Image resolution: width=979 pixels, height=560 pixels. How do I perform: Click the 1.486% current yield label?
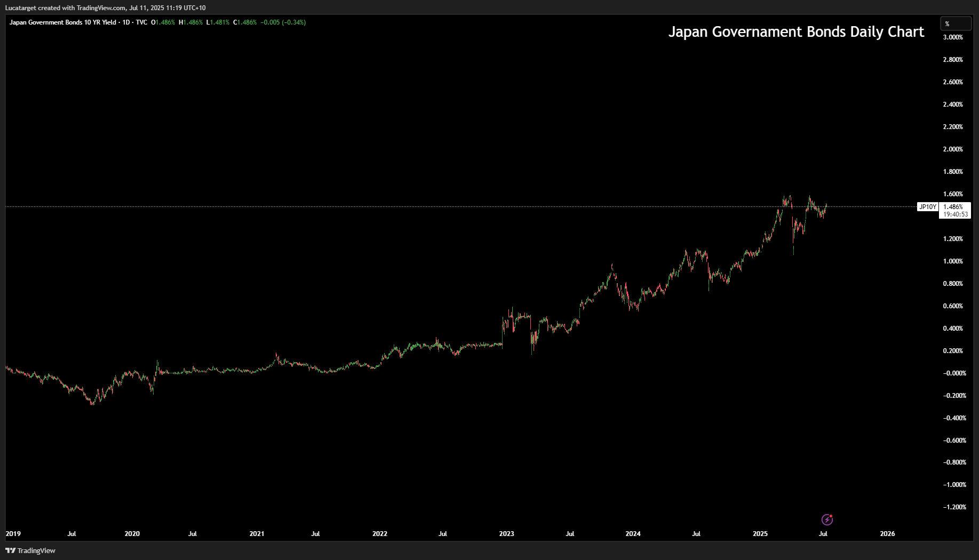(953, 207)
